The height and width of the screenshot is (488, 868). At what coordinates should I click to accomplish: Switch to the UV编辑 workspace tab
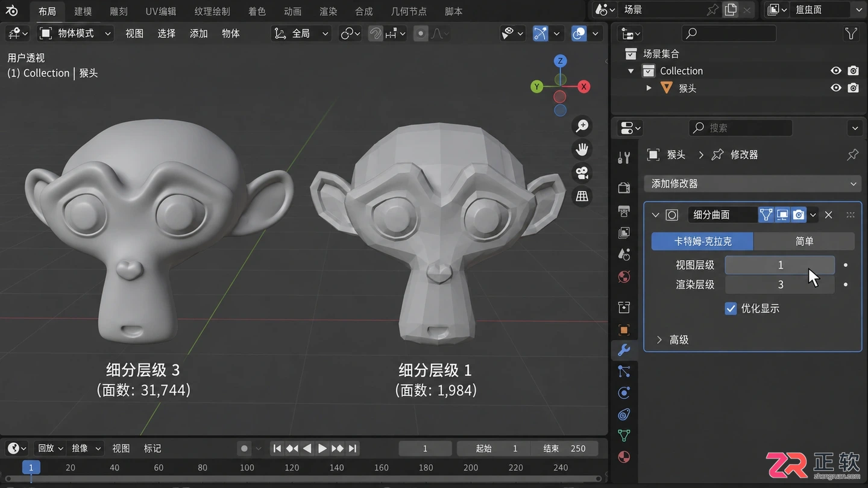[161, 11]
